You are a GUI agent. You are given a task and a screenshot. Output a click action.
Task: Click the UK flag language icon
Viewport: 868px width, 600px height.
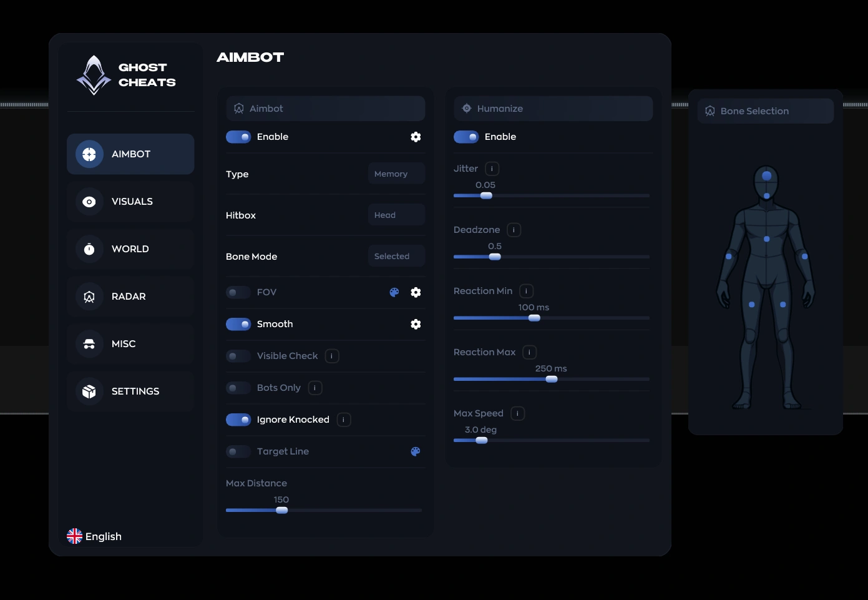[x=74, y=536]
